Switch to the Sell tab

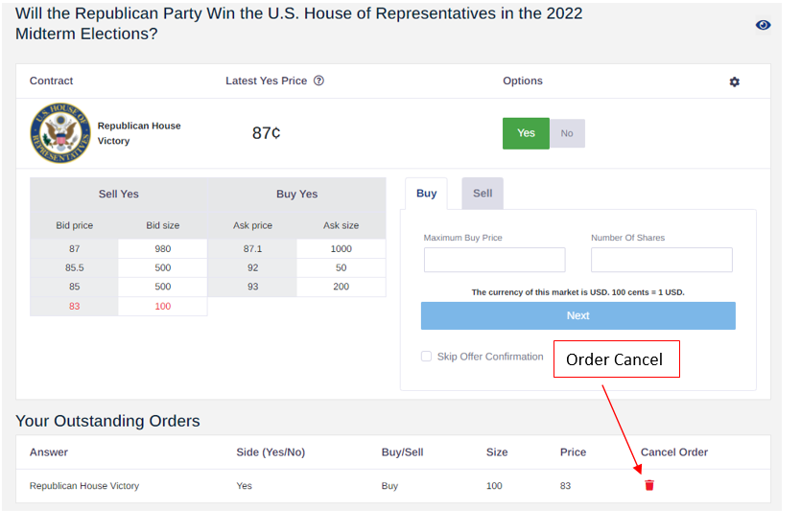click(x=483, y=193)
